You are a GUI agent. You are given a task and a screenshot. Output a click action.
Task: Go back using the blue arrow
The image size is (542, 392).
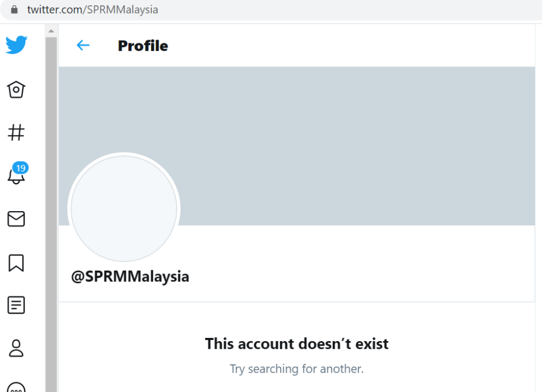[82, 45]
